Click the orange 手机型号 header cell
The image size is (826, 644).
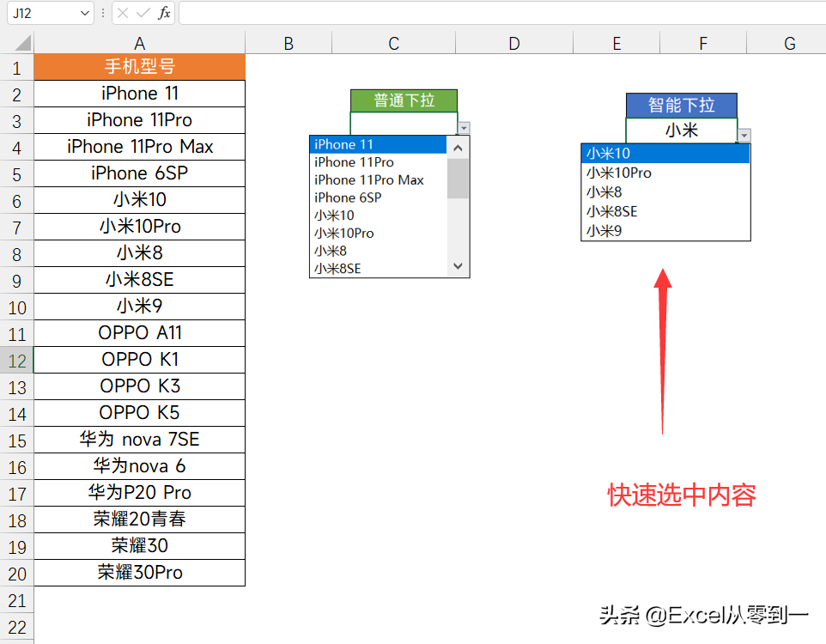pos(140,67)
